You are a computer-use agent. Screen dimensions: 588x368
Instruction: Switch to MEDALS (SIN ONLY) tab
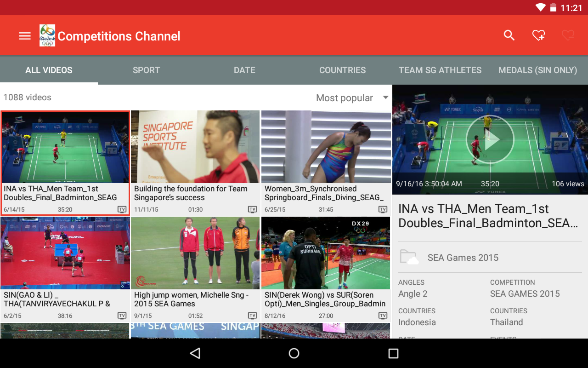pos(538,70)
